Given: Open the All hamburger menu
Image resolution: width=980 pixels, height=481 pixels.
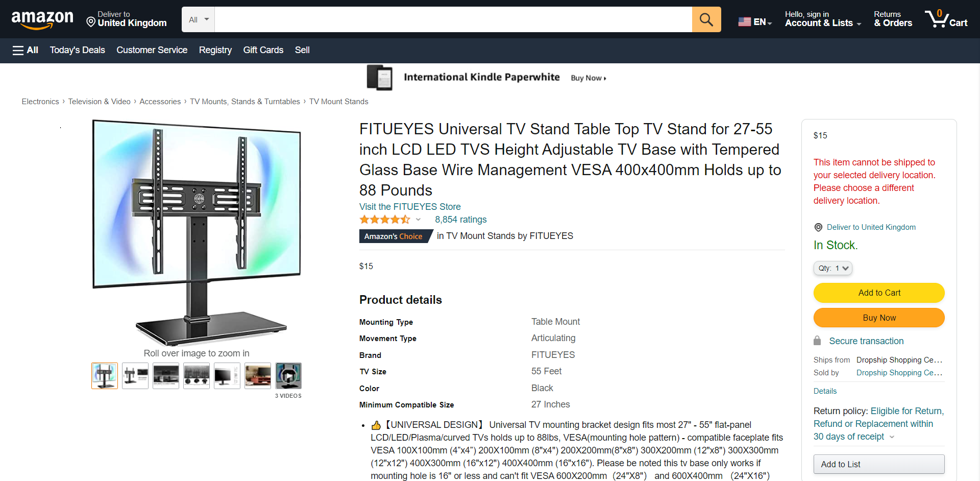Looking at the screenshot, I should pos(25,50).
